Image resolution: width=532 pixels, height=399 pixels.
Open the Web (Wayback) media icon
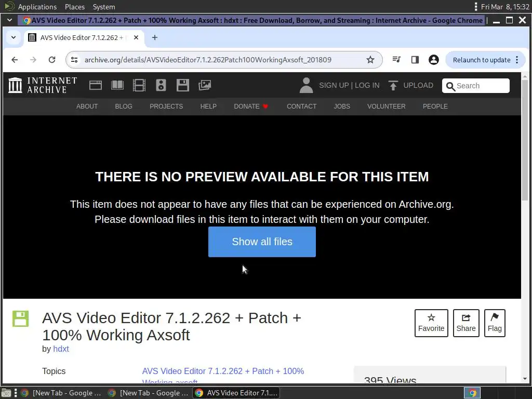(96, 85)
